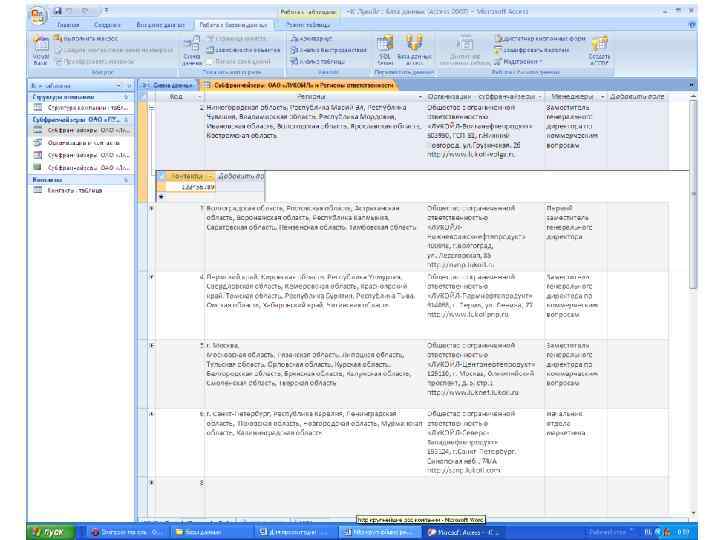Encrypt database with Зашифровать паролем

[532, 50]
